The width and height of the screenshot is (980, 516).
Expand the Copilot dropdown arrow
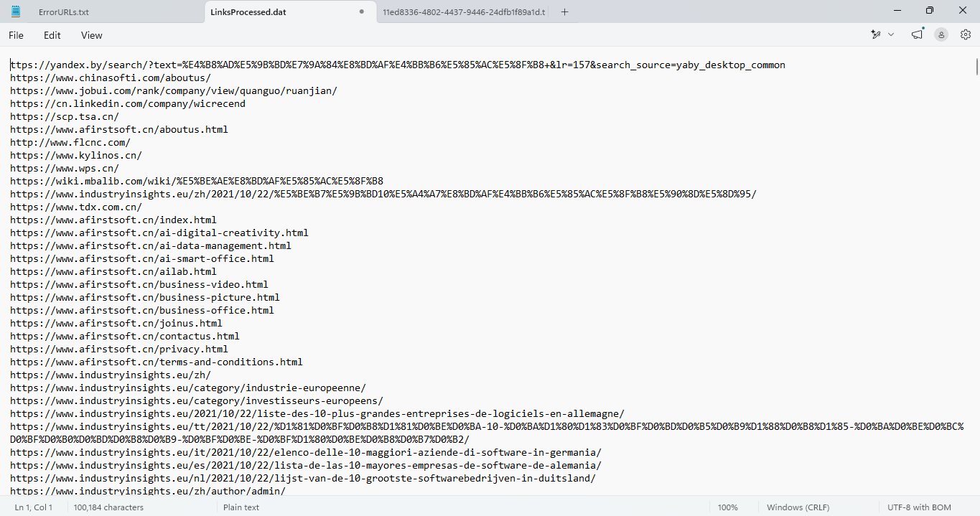click(x=891, y=34)
